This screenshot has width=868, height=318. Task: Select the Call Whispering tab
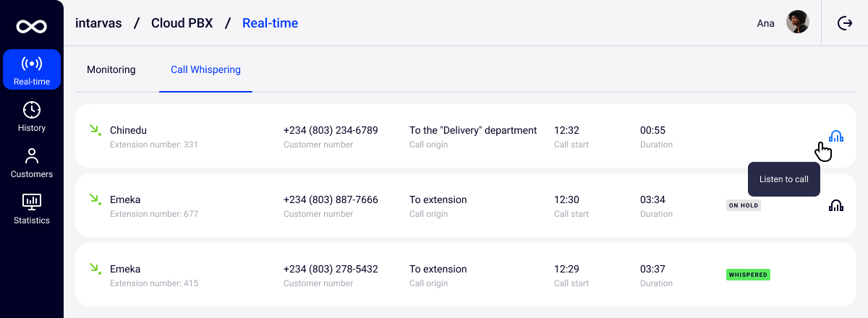click(x=205, y=70)
